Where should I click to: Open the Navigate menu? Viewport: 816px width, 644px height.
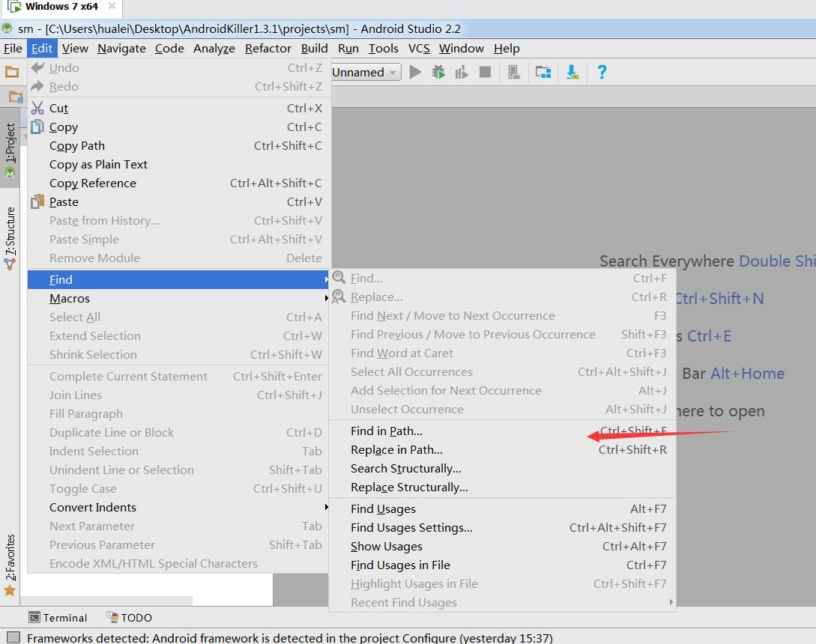click(122, 49)
